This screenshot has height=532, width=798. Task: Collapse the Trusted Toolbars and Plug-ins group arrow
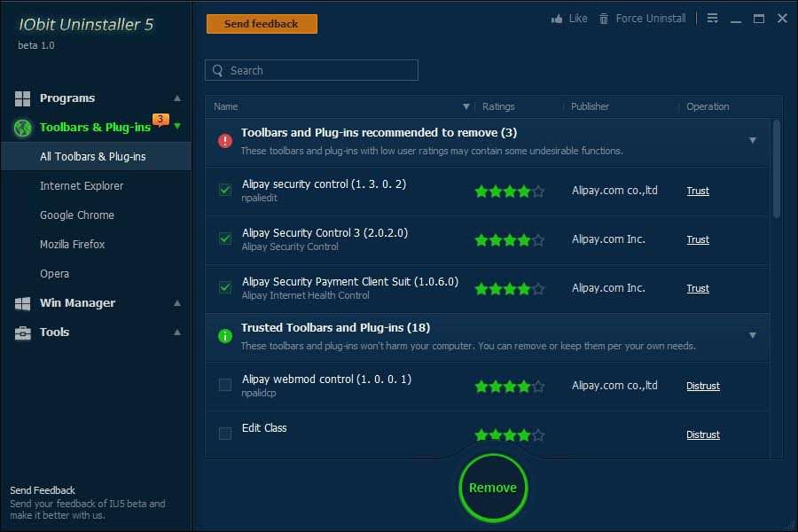[752, 335]
